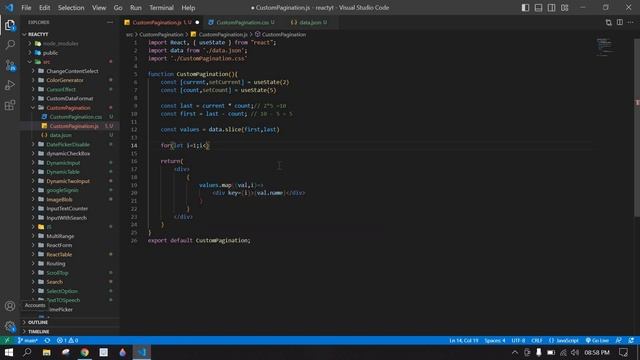Open Windows notification center
The height and width of the screenshot is (360, 640).
(623, 352)
